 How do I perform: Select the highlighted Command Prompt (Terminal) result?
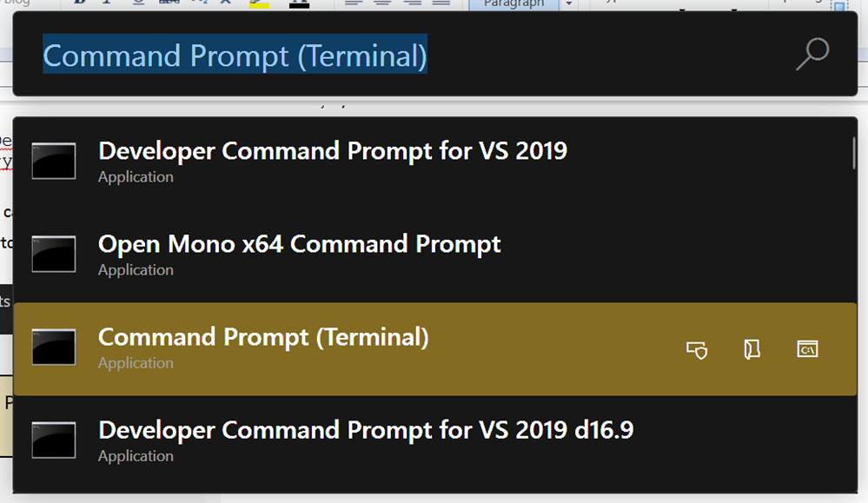[x=434, y=348]
